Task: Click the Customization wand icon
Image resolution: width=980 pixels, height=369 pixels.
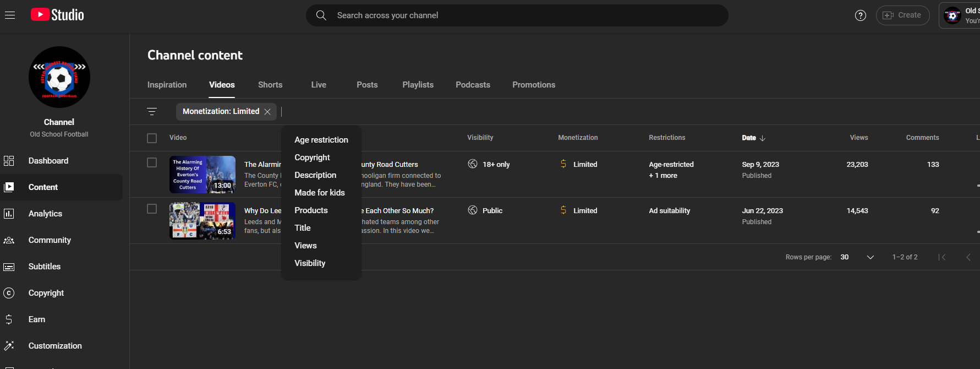Action: [9, 346]
